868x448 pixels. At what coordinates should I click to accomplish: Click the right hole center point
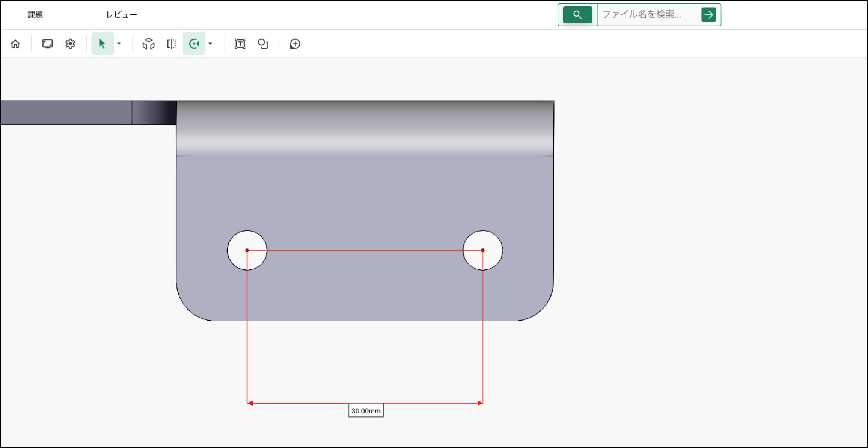pos(482,250)
